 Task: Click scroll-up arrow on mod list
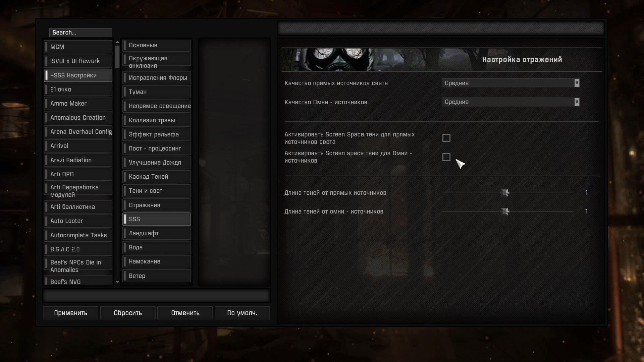click(117, 42)
